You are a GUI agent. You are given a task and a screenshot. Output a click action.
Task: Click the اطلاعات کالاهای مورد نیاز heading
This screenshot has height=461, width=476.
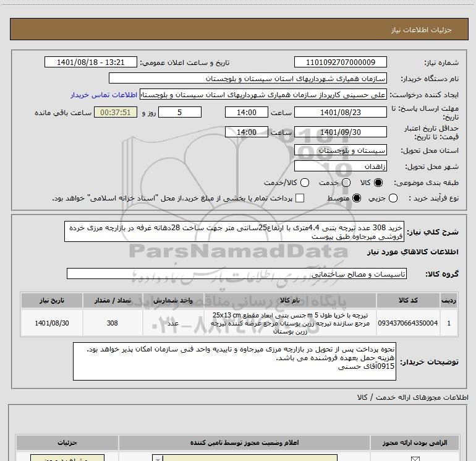pos(413,252)
